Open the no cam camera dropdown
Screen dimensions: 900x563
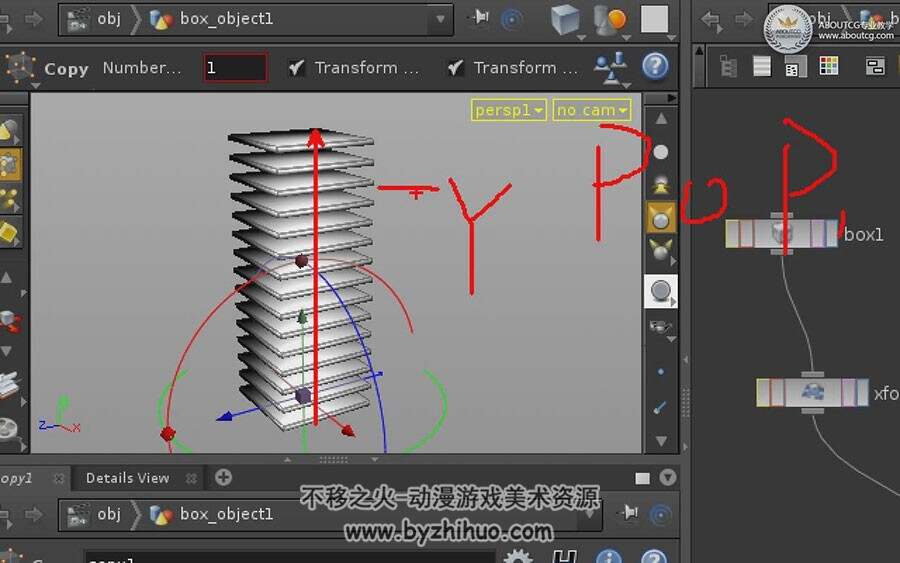(x=592, y=110)
